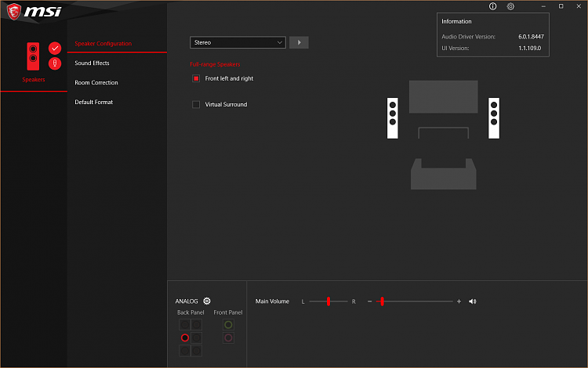588x368 pixels.
Task: Uncheck Front left and right checkbox
Action: (x=196, y=78)
